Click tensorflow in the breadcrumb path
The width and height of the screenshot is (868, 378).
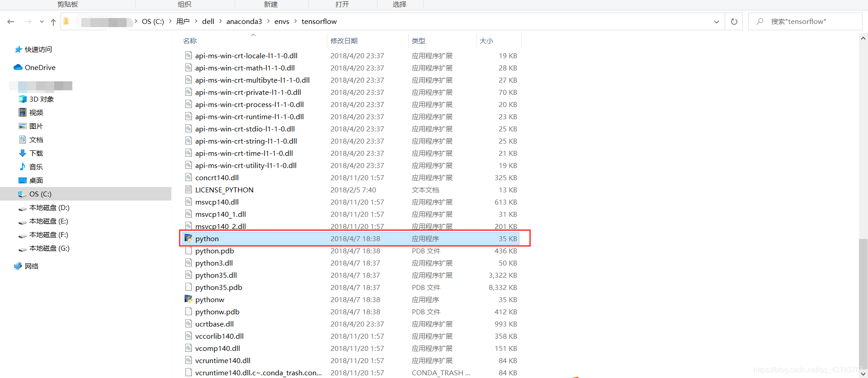click(x=319, y=21)
